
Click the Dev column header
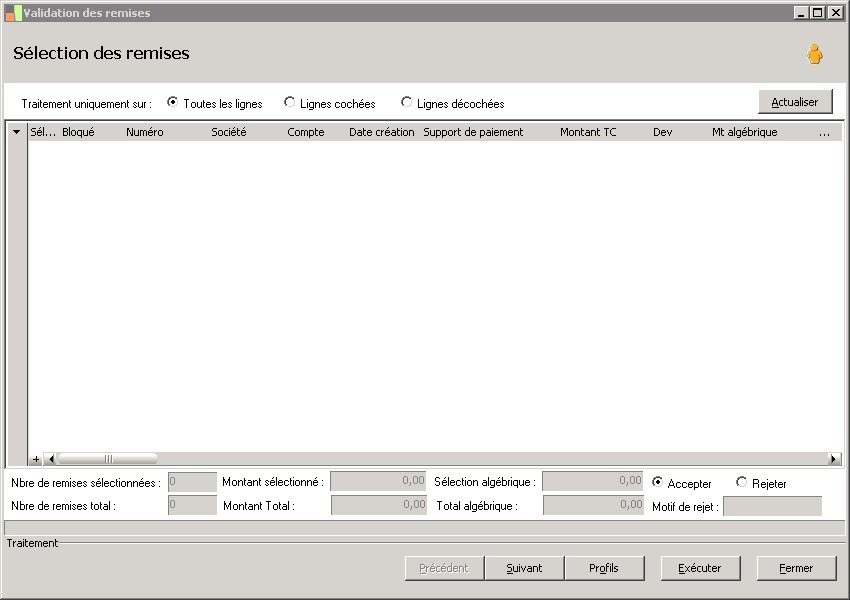click(662, 132)
